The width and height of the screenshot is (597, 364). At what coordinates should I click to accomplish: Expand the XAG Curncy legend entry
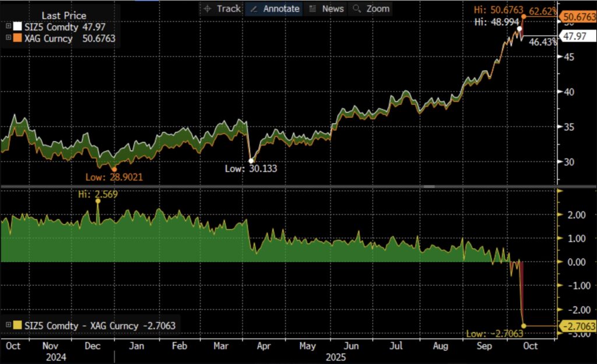coord(8,38)
